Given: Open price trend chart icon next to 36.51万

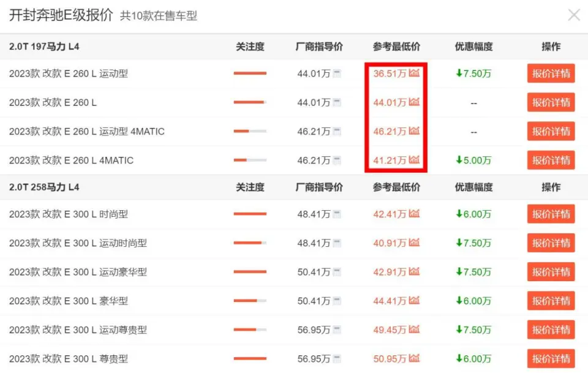Looking at the screenshot, I should click(x=414, y=73).
